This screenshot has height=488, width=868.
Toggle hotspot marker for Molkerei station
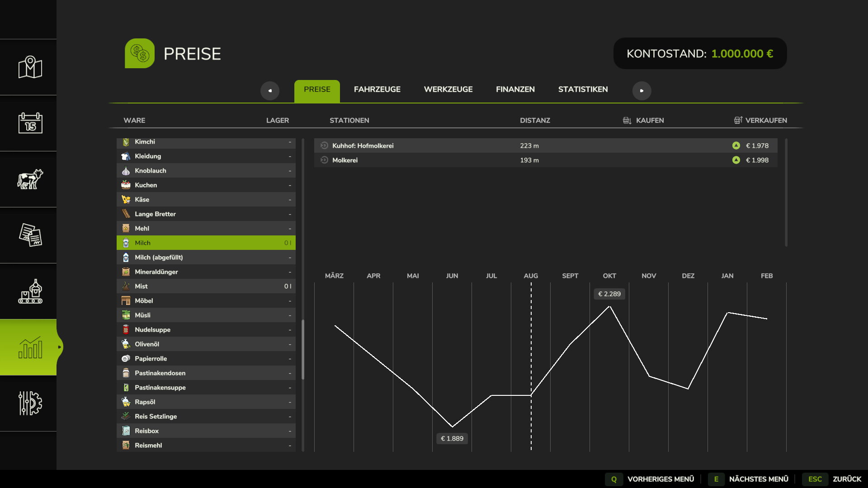324,160
